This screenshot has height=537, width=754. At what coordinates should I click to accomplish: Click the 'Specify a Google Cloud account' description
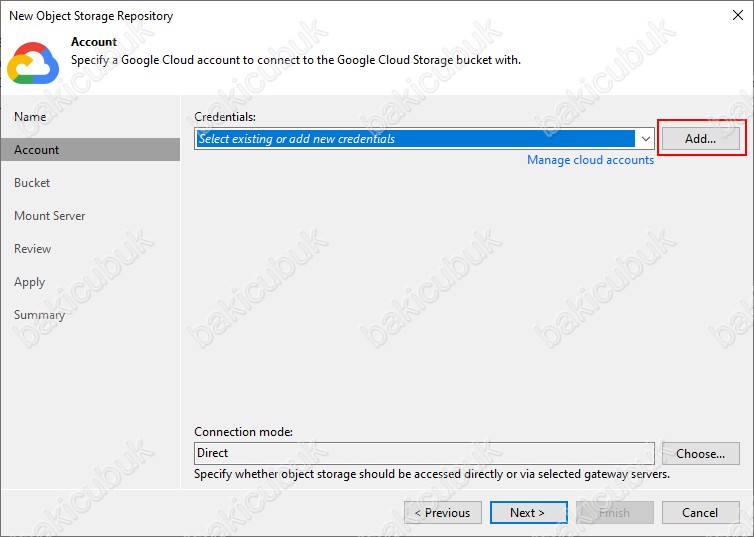(x=296, y=60)
